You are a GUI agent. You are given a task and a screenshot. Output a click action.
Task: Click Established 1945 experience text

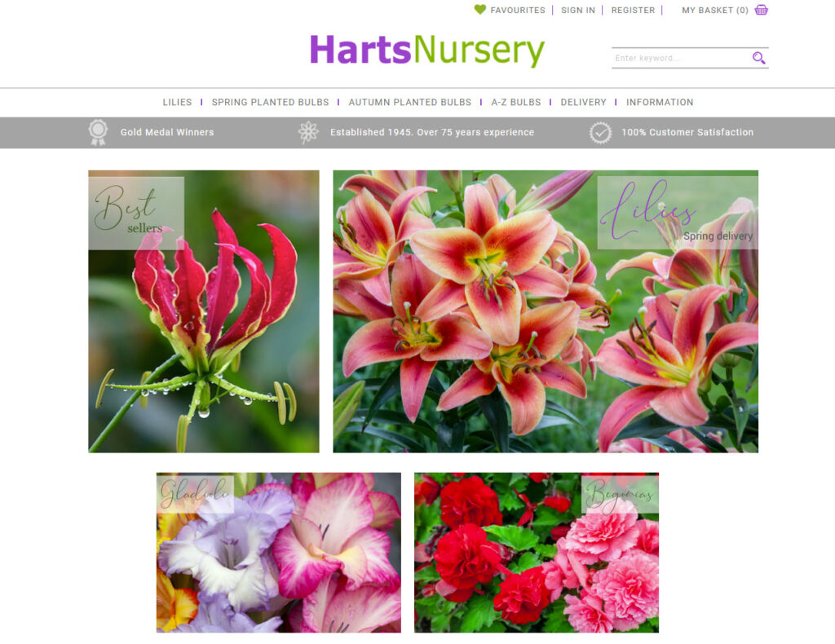pos(432,132)
